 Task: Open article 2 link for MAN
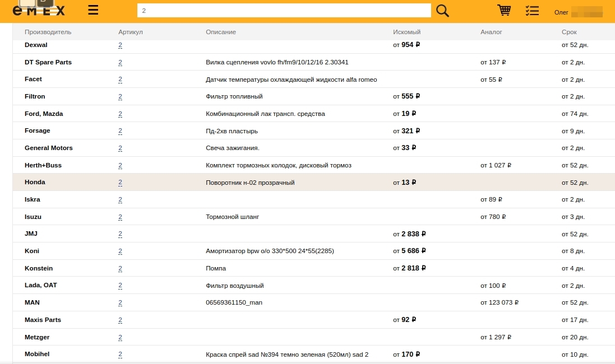(120, 303)
